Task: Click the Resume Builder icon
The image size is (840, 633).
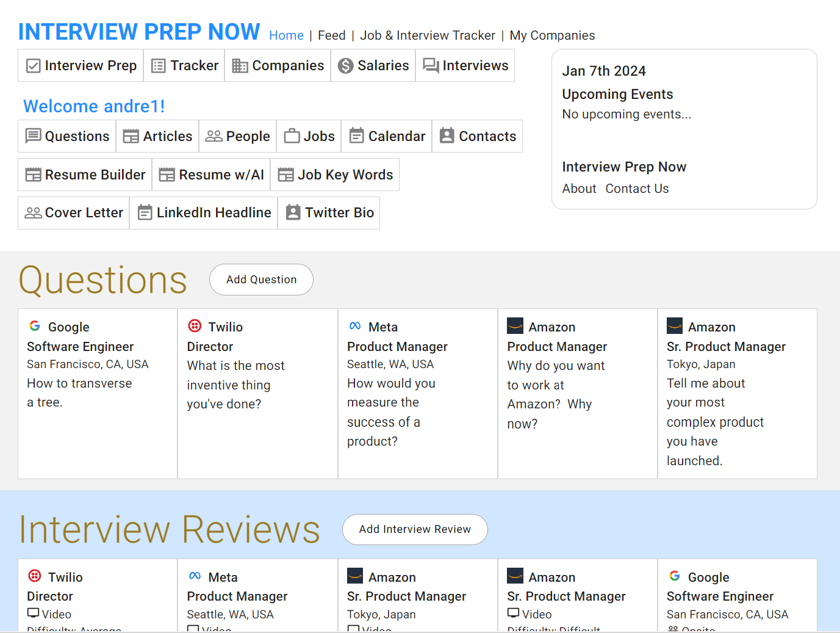Action: (x=34, y=175)
